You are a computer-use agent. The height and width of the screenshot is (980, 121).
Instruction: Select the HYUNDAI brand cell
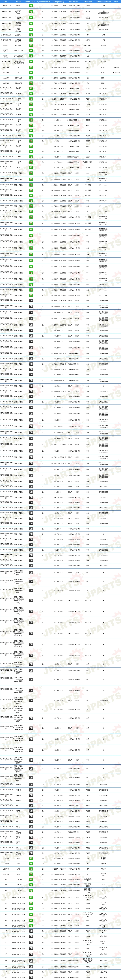coord(6,62)
